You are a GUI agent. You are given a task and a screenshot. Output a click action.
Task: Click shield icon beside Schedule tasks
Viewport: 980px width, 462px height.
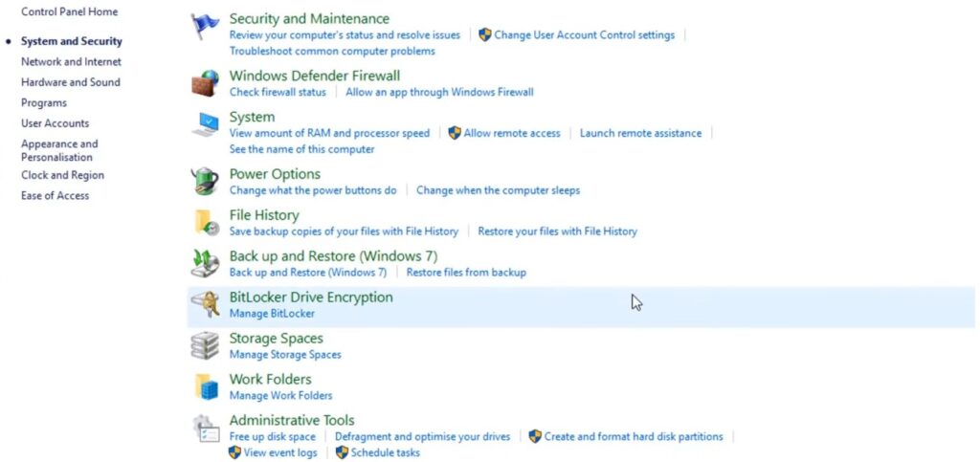coord(342,452)
